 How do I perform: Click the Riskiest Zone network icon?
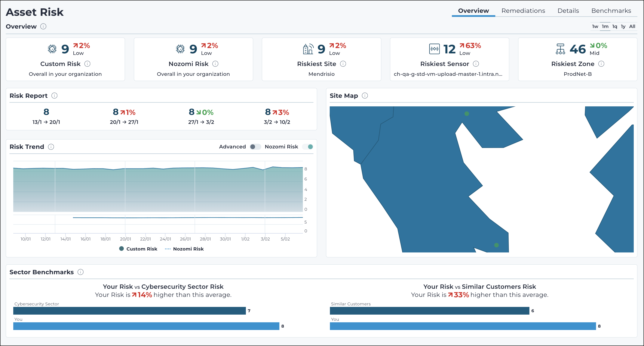560,49
